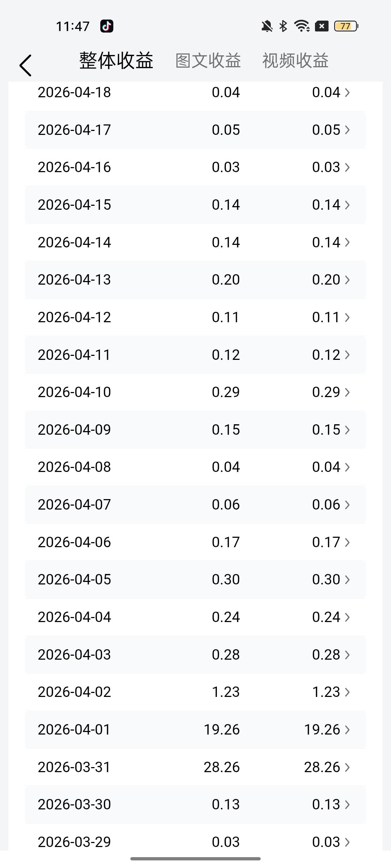Click the 19.26 total amount

point(222,729)
